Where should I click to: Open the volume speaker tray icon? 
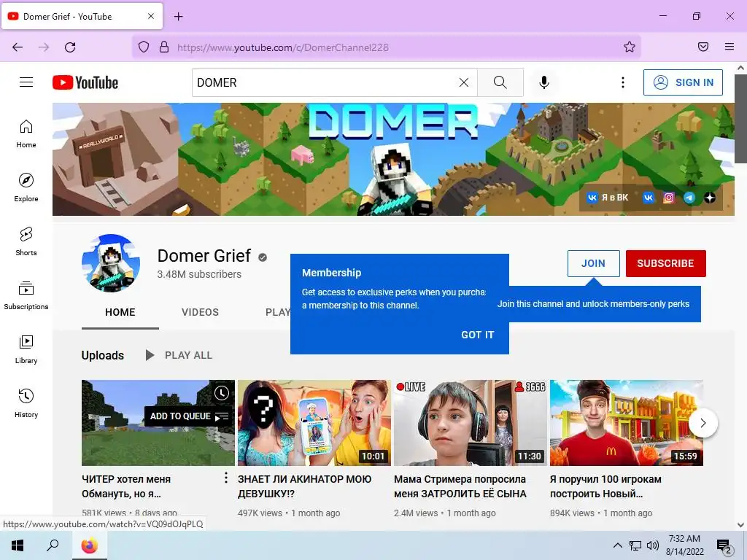click(653, 545)
